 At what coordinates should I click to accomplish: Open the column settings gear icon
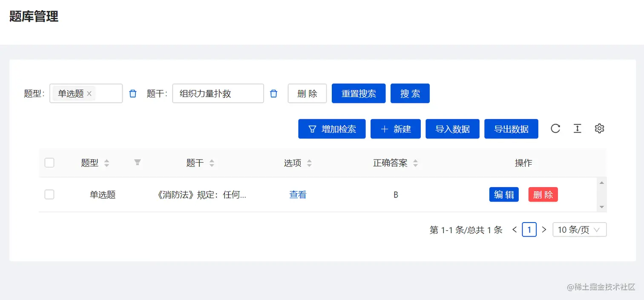(600, 129)
